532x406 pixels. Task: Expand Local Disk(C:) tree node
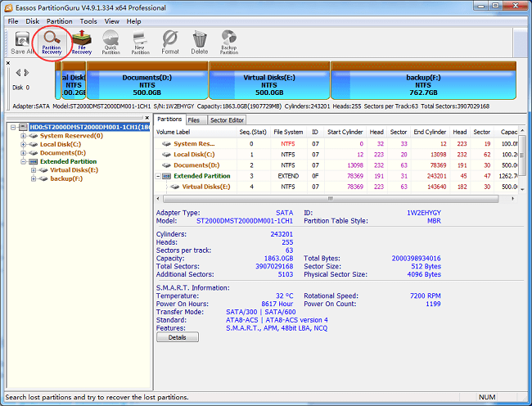[x=24, y=144]
